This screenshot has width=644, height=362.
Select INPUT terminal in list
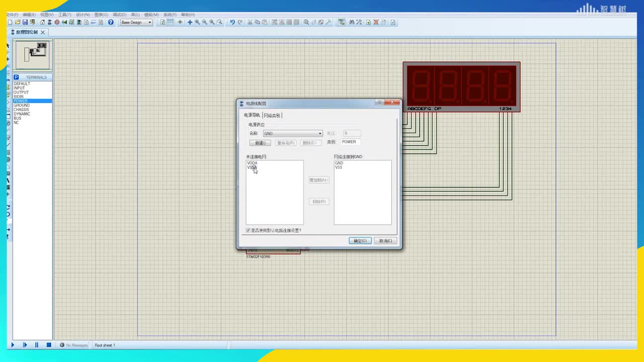pyautogui.click(x=32, y=88)
